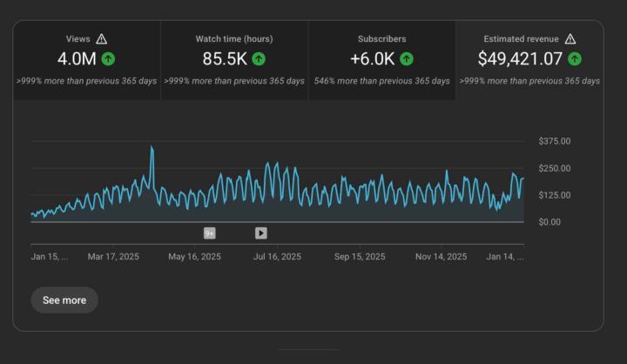Click the warning icon beside Views
627x364 pixels.
click(102, 39)
